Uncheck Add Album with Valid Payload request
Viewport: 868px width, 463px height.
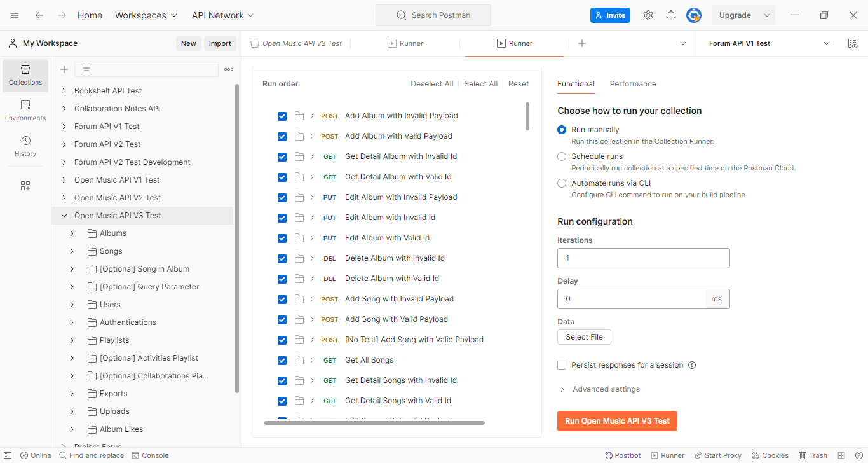282,136
